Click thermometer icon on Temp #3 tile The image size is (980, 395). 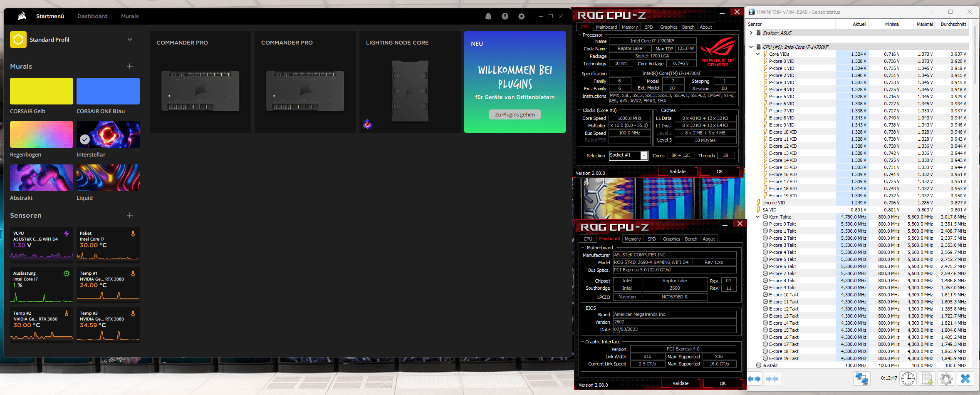pos(133,313)
